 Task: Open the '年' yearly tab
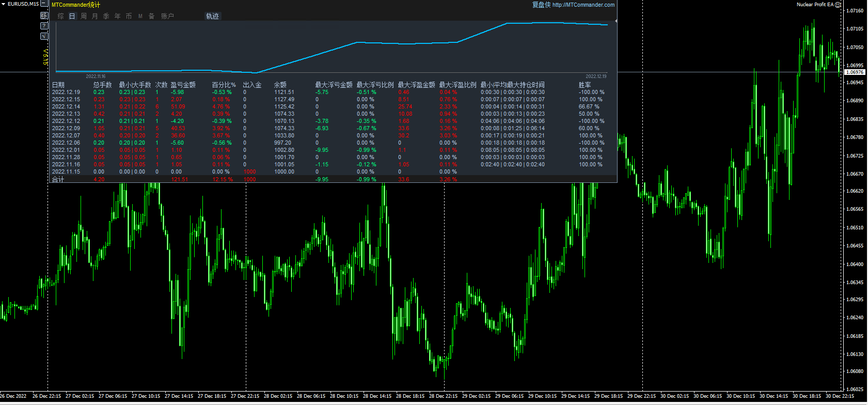click(118, 17)
